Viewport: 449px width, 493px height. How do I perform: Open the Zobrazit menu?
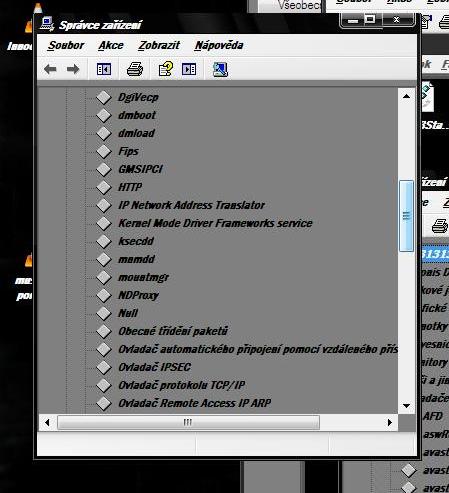(159, 45)
